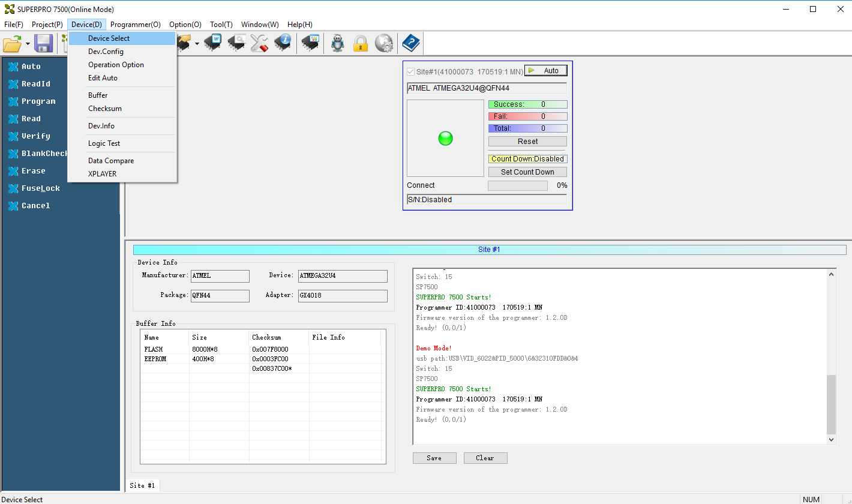Click the log panel vertical scrollbar thumb
852x504 pixels.
tap(831, 404)
